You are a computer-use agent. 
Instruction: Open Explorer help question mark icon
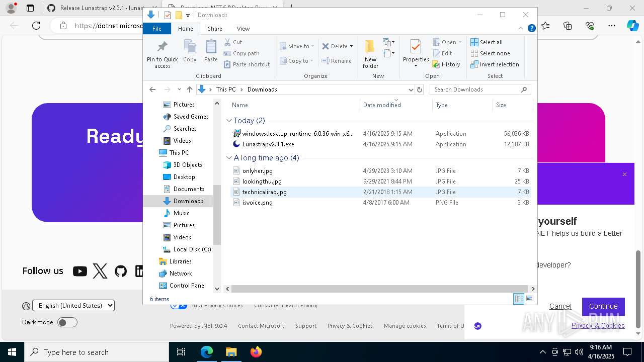(x=531, y=29)
